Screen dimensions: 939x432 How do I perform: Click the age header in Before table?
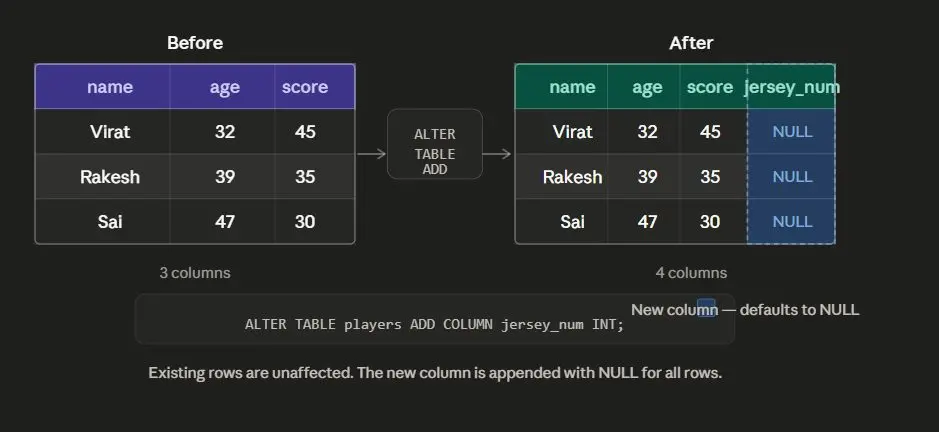pos(225,87)
